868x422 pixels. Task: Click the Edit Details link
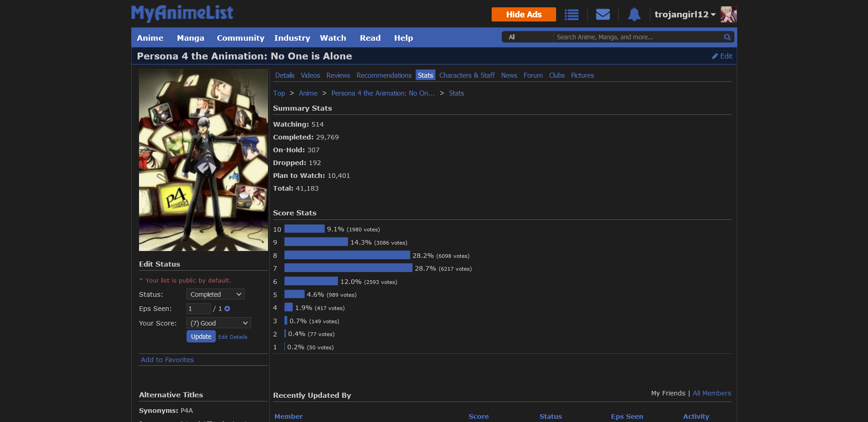tap(233, 337)
